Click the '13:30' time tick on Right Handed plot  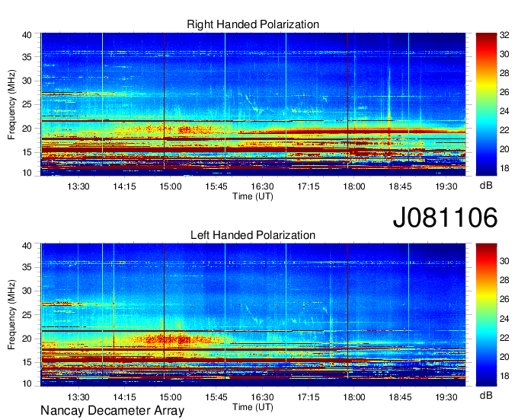[78, 186]
